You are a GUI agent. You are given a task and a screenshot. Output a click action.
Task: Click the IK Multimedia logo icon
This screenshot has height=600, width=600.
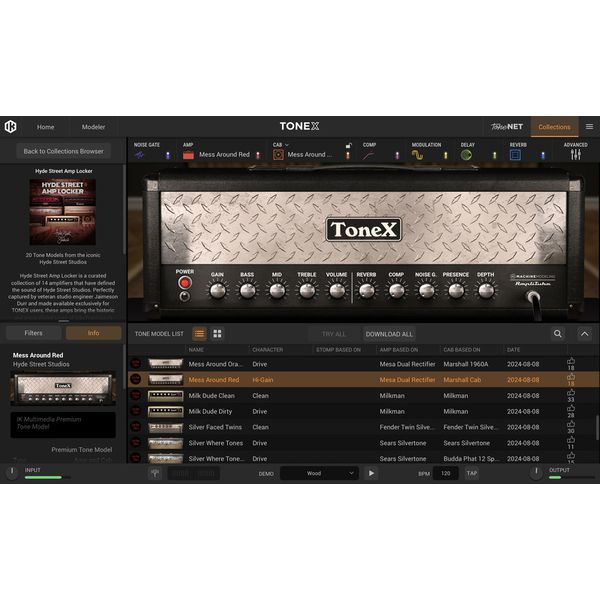pyautogui.click(x=11, y=126)
